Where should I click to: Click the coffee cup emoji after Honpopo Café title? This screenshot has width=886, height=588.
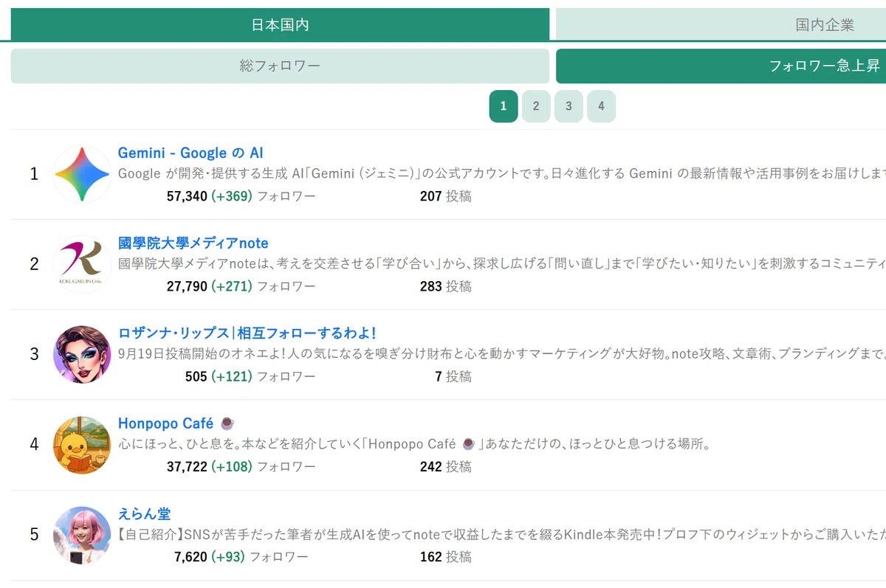(227, 423)
